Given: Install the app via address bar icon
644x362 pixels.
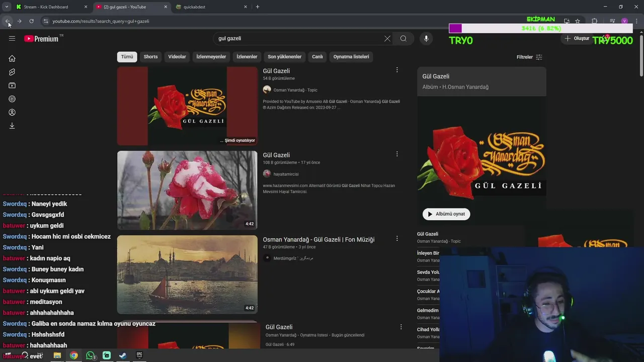Looking at the screenshot, I should (x=567, y=21).
